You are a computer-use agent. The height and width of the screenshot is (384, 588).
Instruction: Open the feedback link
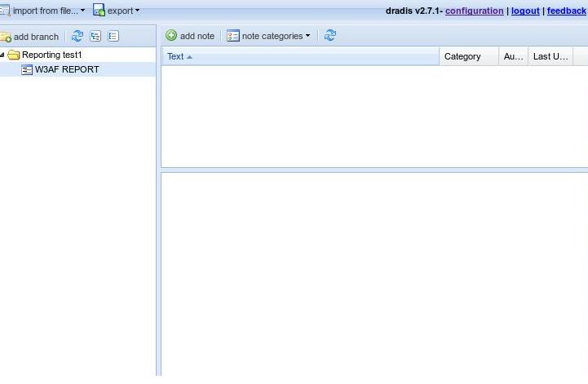(x=566, y=11)
